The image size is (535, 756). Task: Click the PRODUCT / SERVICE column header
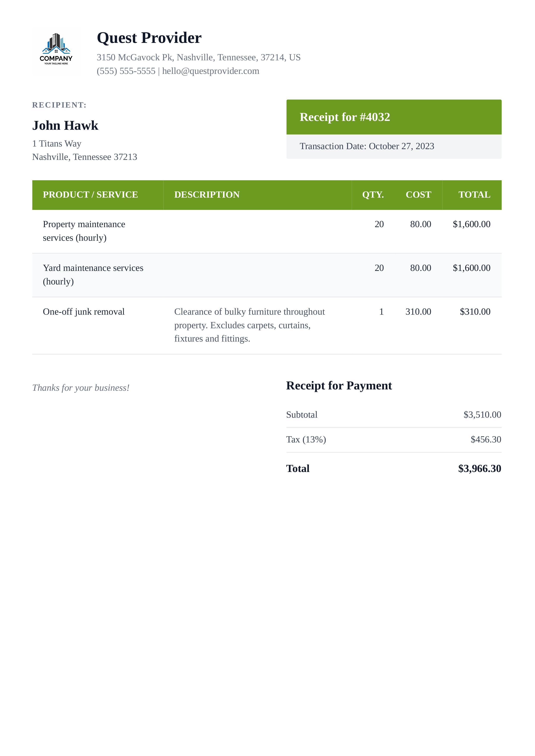90,195
